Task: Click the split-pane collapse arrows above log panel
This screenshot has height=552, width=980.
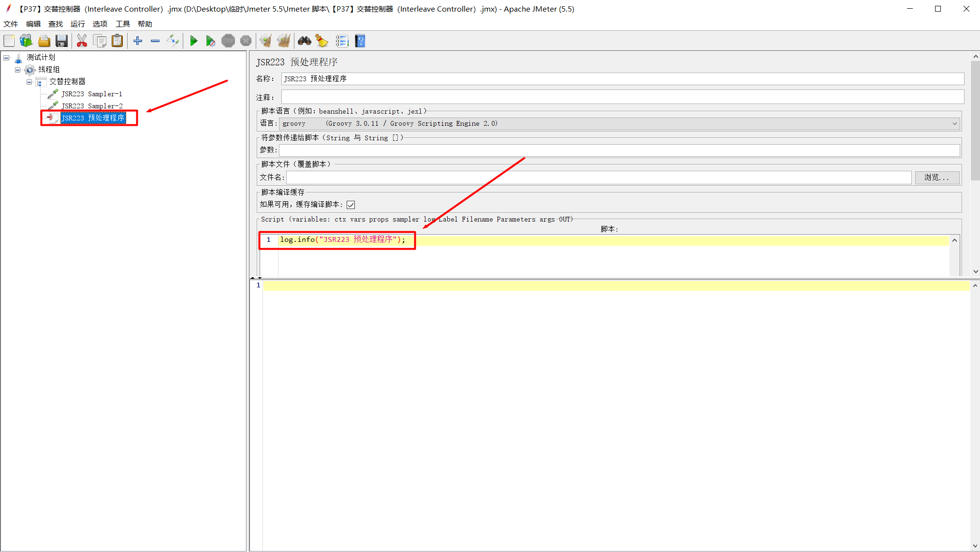Action: [256, 278]
